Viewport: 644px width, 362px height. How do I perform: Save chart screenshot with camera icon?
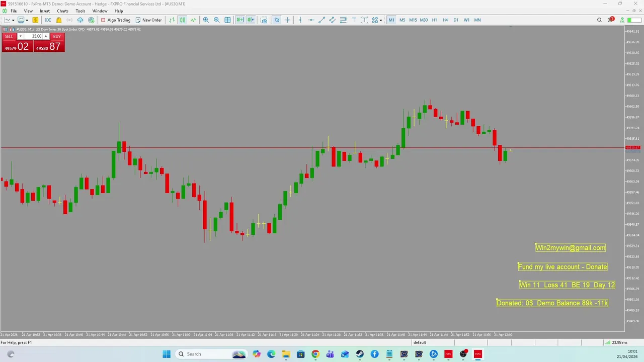[264, 20]
